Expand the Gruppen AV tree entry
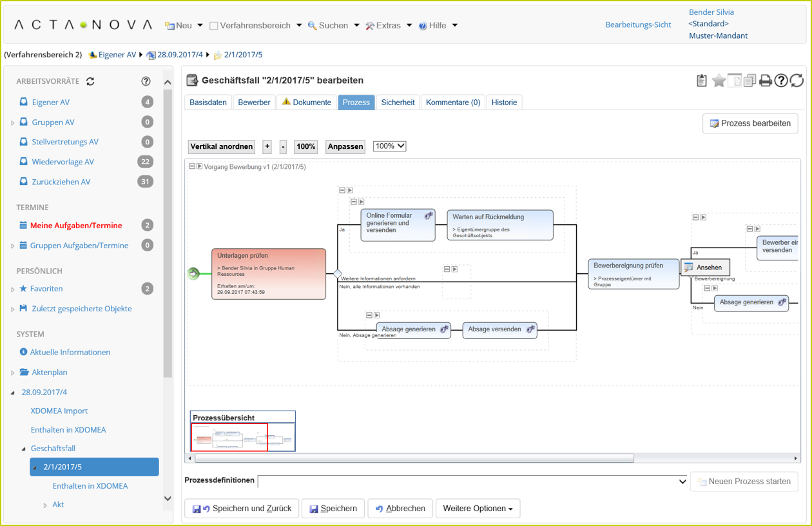This screenshot has width=812, height=526. [12, 122]
